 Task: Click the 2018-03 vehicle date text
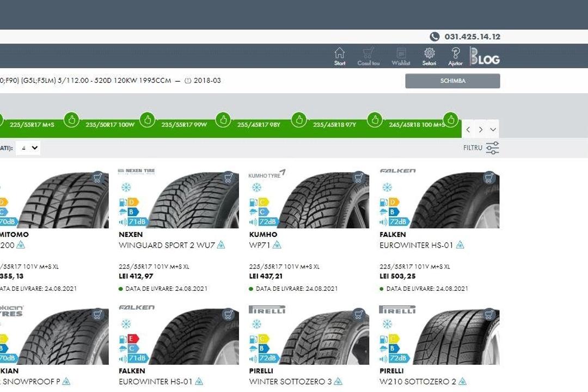click(x=207, y=80)
